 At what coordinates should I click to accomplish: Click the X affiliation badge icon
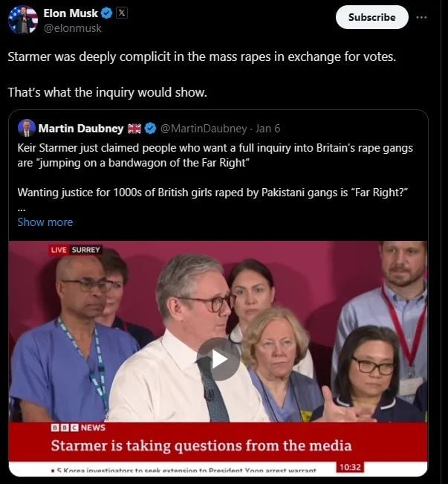(122, 13)
